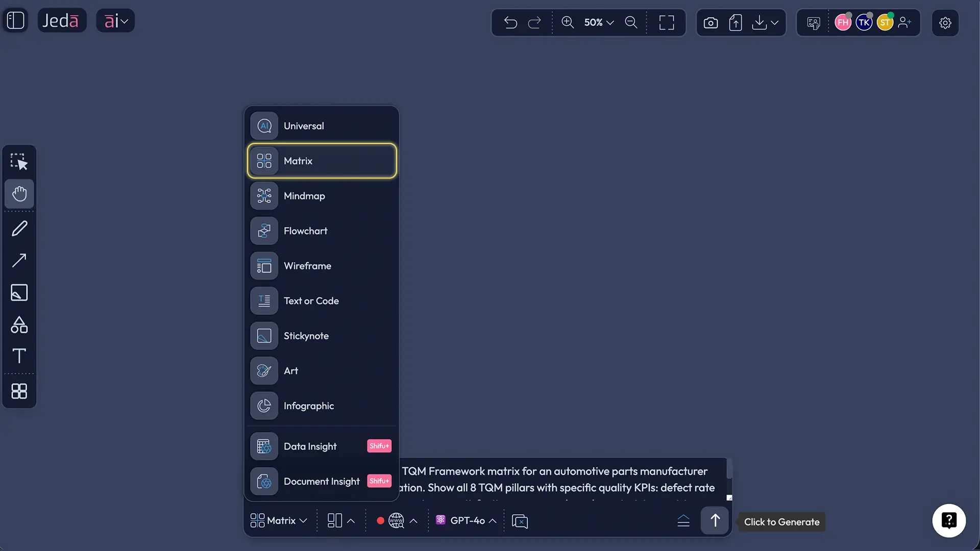
Task: Expand the export options dropdown
Action: pos(775,22)
